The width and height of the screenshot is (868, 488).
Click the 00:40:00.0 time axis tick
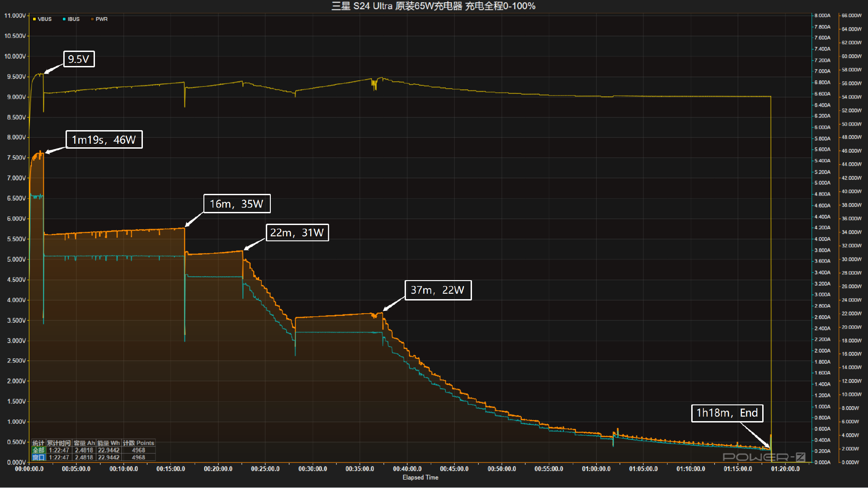[x=407, y=469]
